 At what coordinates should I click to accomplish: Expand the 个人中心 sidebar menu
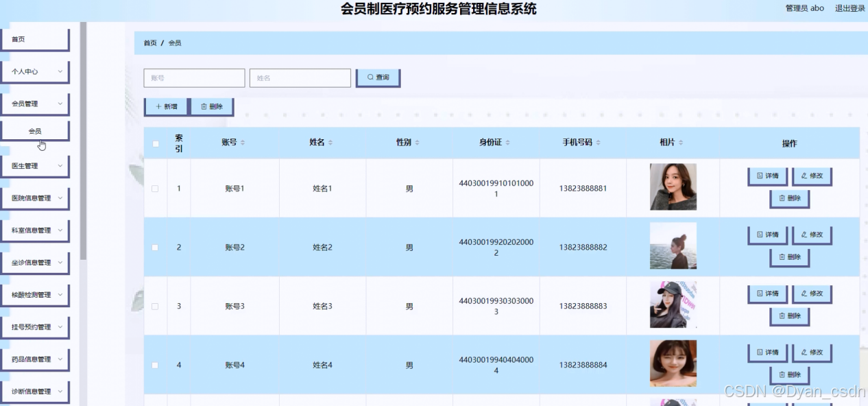click(x=35, y=71)
